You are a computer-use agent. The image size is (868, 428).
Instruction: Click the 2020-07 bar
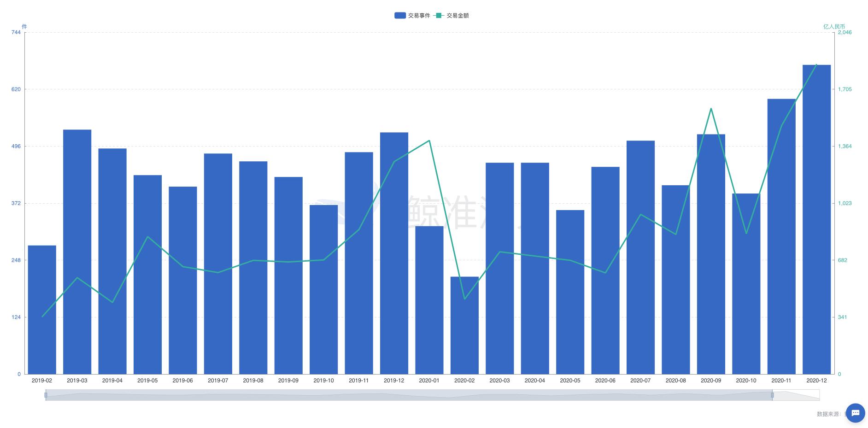coord(640,258)
